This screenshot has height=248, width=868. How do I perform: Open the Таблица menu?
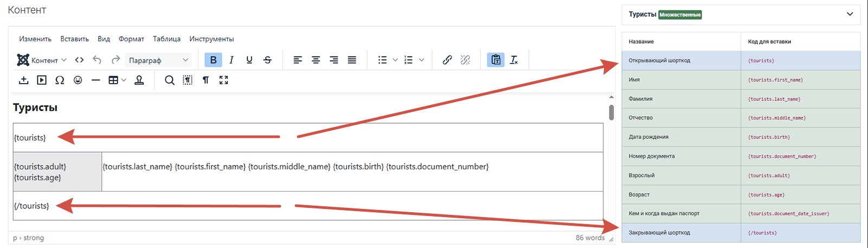(167, 39)
